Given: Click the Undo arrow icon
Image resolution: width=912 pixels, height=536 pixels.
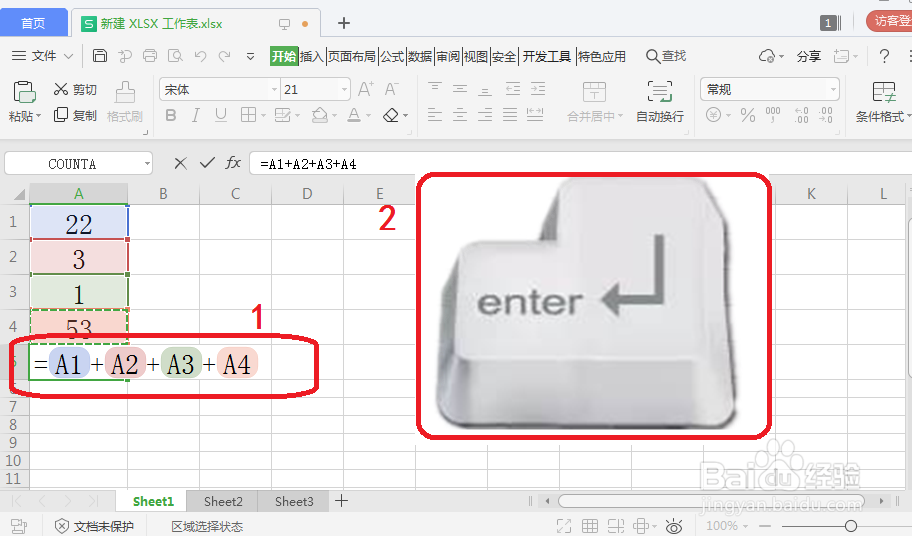Looking at the screenshot, I should [x=201, y=56].
